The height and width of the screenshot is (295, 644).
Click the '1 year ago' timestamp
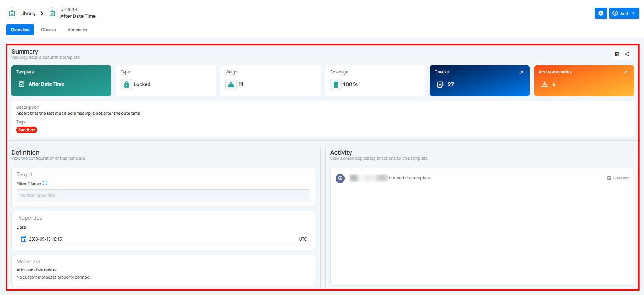621,178
